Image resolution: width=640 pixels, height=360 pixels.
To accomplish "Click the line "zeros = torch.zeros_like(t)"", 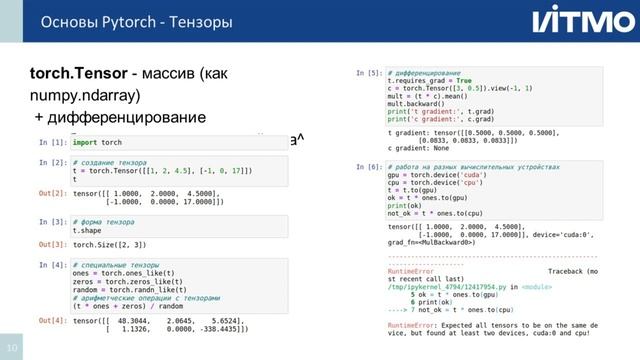I will (128, 282).
